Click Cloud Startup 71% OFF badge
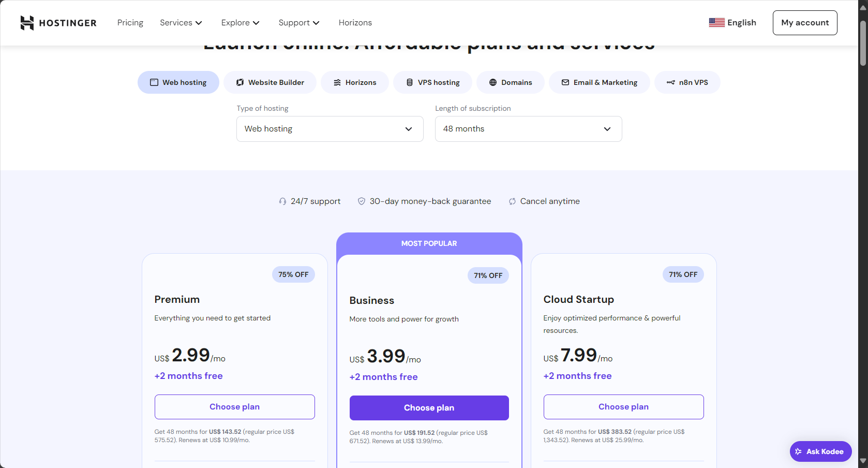The height and width of the screenshot is (468, 868). tap(683, 274)
